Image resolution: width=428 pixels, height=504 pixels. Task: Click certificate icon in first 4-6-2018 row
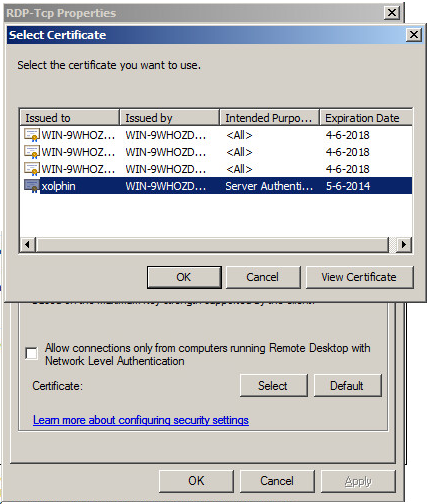[32, 135]
